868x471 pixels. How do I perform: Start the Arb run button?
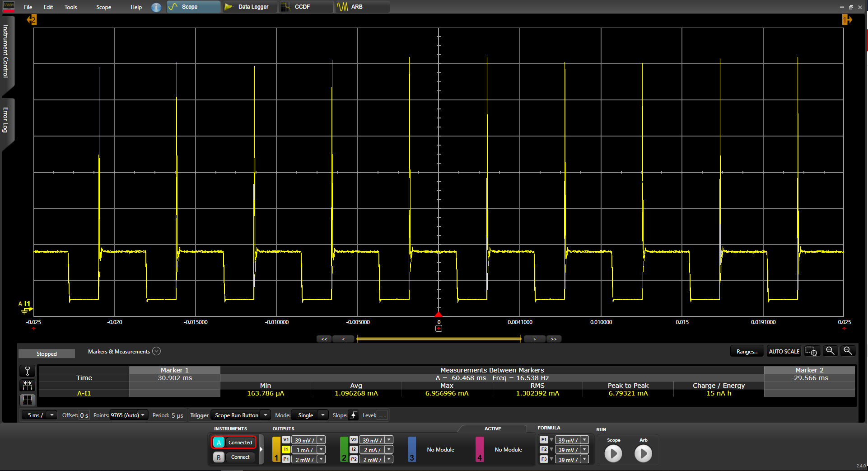(x=643, y=453)
